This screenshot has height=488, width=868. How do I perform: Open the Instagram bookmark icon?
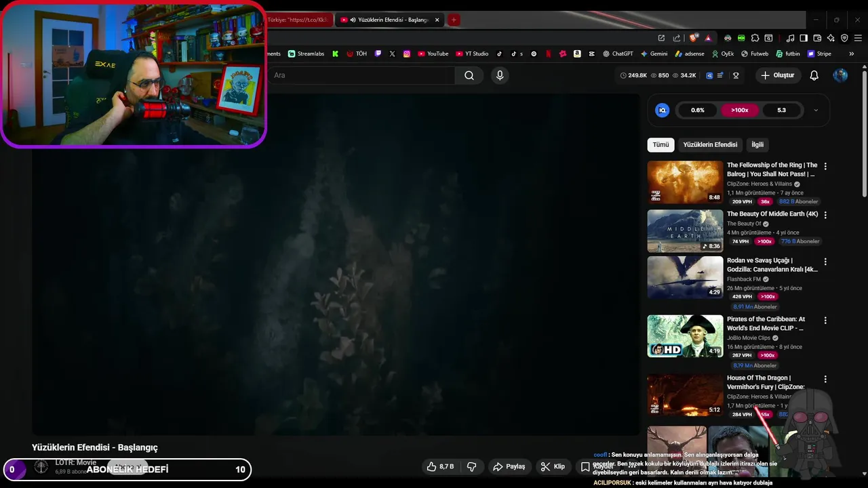[x=407, y=54]
